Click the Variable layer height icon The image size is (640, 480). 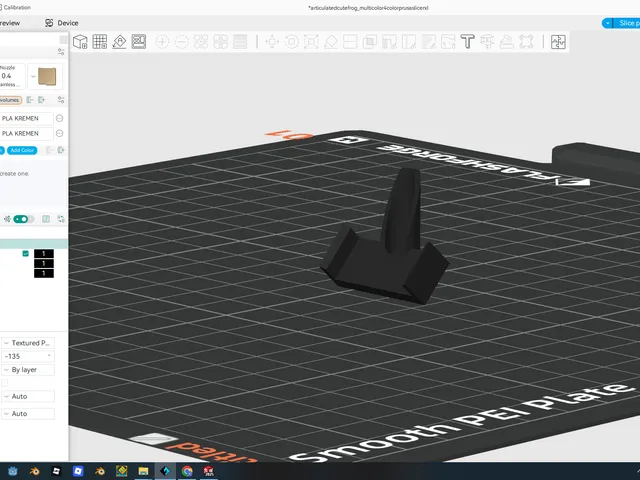[x=240, y=42]
